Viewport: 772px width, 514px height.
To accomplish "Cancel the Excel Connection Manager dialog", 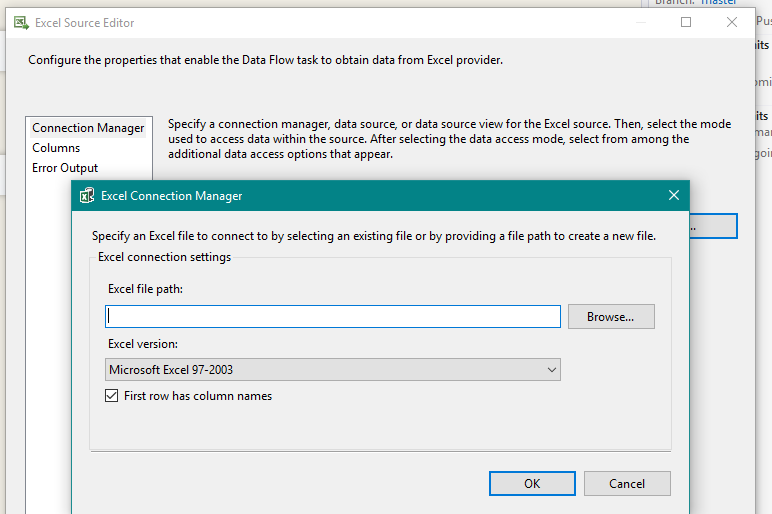I will click(627, 484).
